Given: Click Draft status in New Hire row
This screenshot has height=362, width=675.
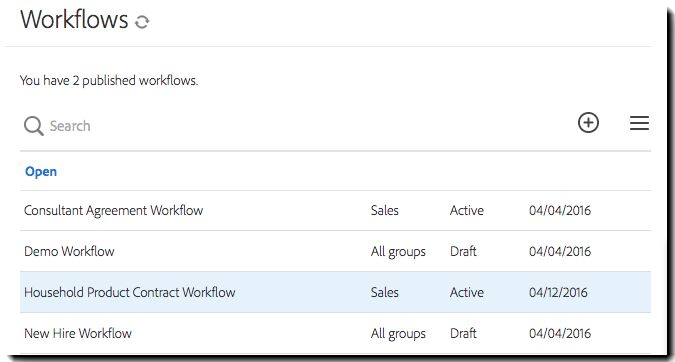Looking at the screenshot, I should pyautogui.click(x=463, y=333).
